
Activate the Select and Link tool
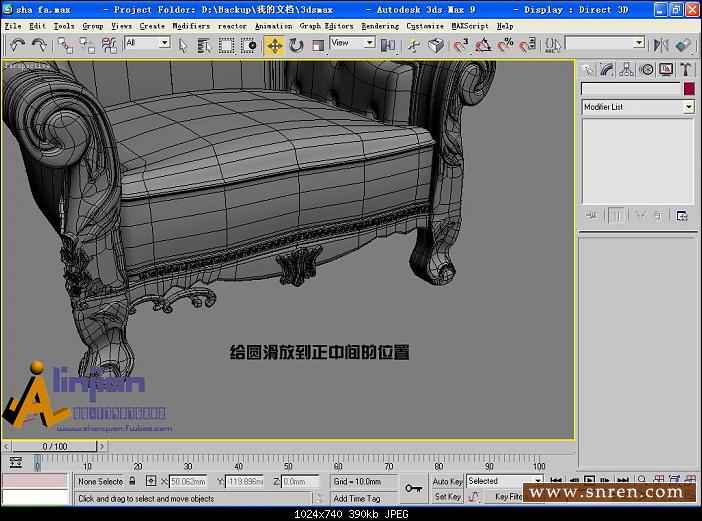pyautogui.click(x=65, y=45)
